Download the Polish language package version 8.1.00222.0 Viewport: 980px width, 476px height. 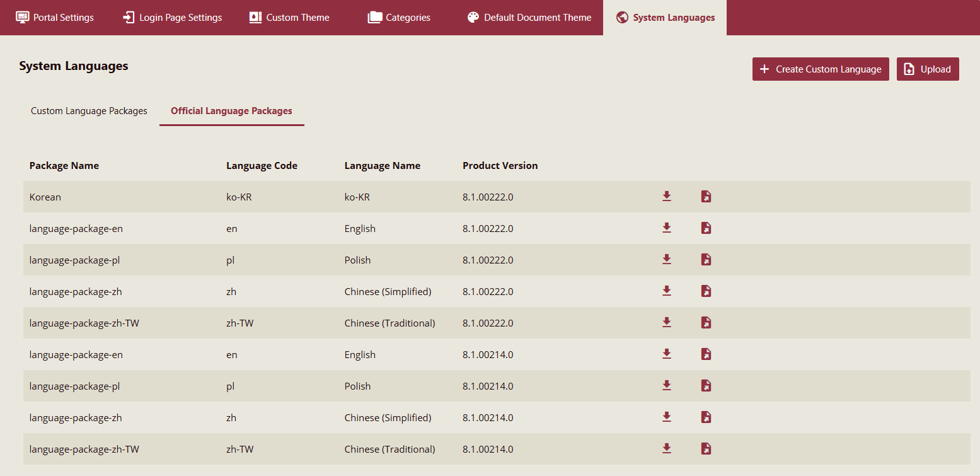667,259
